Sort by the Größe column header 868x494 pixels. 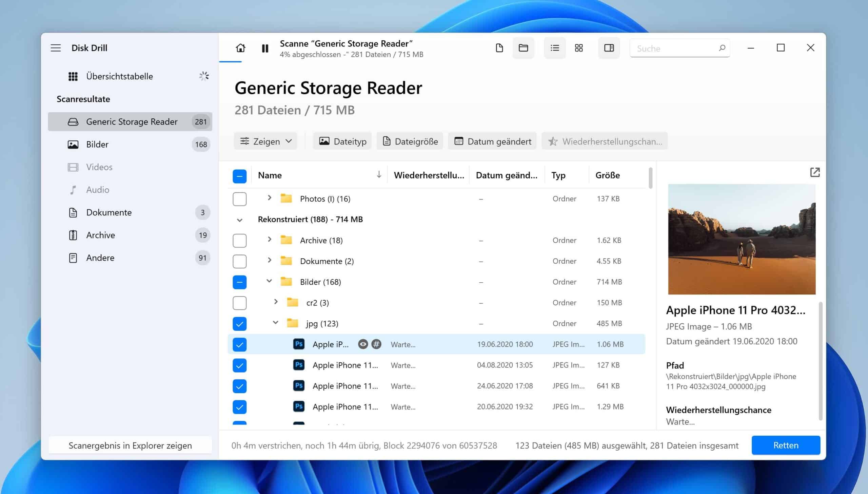(608, 175)
